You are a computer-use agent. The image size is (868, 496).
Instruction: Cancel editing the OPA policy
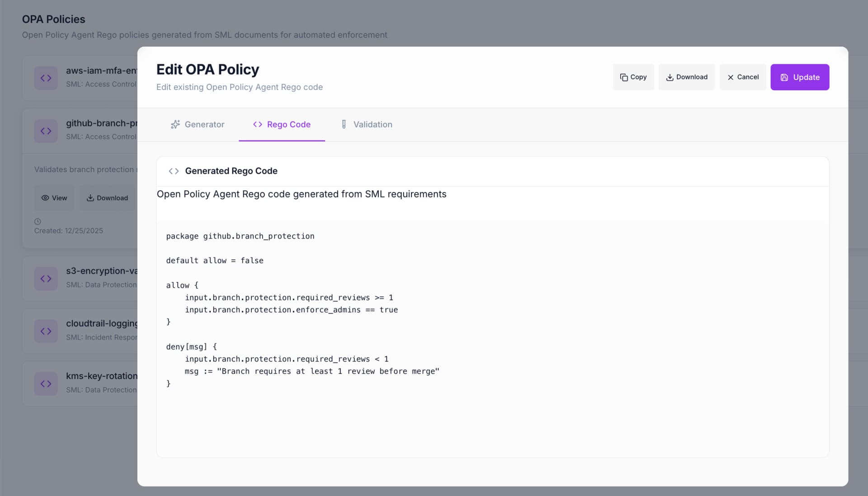[x=743, y=77]
